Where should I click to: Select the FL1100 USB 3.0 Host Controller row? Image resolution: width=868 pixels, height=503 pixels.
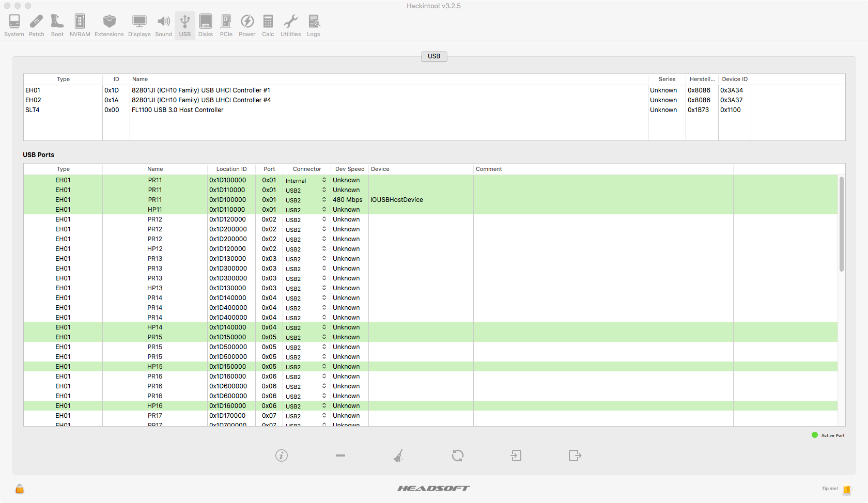click(x=177, y=110)
